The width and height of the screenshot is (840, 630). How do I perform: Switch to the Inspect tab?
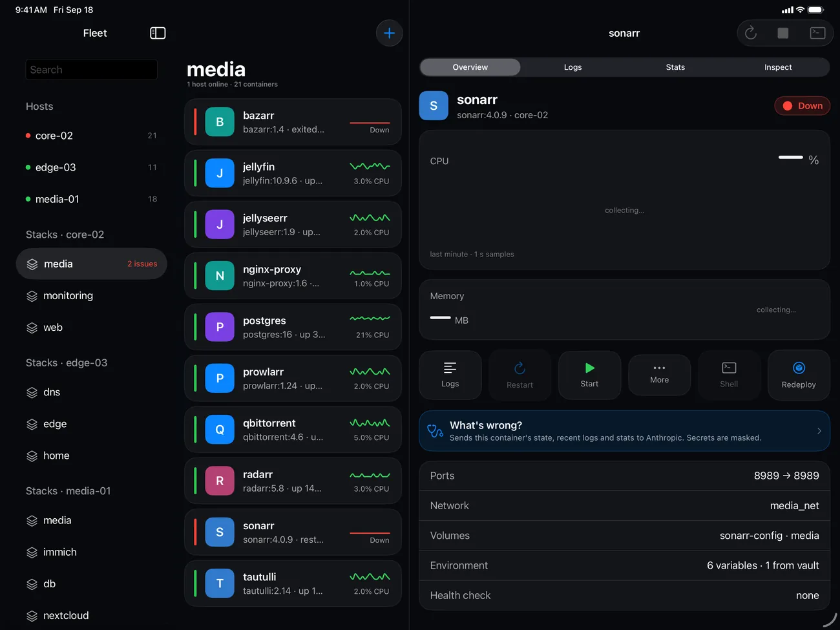point(778,67)
